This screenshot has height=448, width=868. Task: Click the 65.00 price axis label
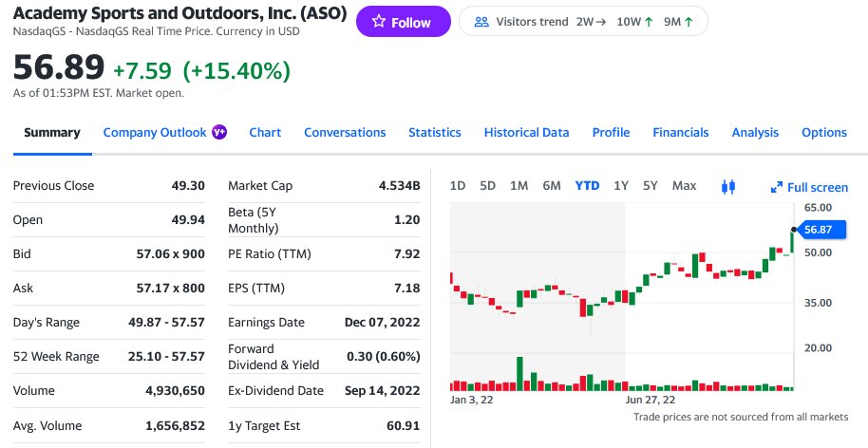(818, 208)
